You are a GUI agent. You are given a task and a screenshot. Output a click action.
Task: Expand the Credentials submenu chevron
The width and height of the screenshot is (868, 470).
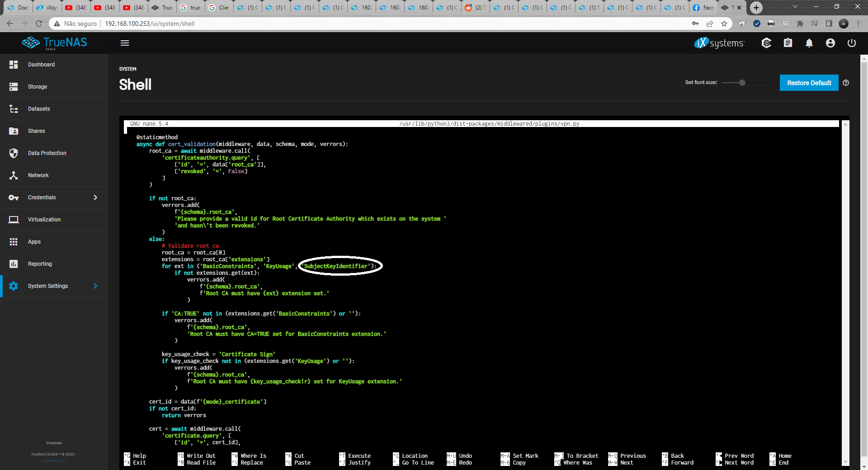pos(95,197)
